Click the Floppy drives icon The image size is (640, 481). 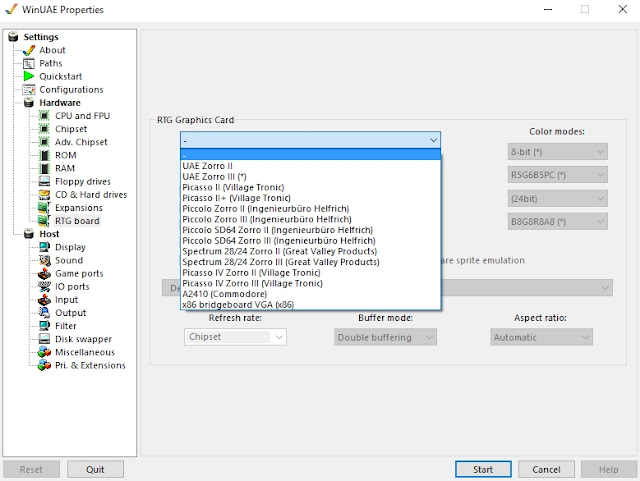(x=44, y=181)
